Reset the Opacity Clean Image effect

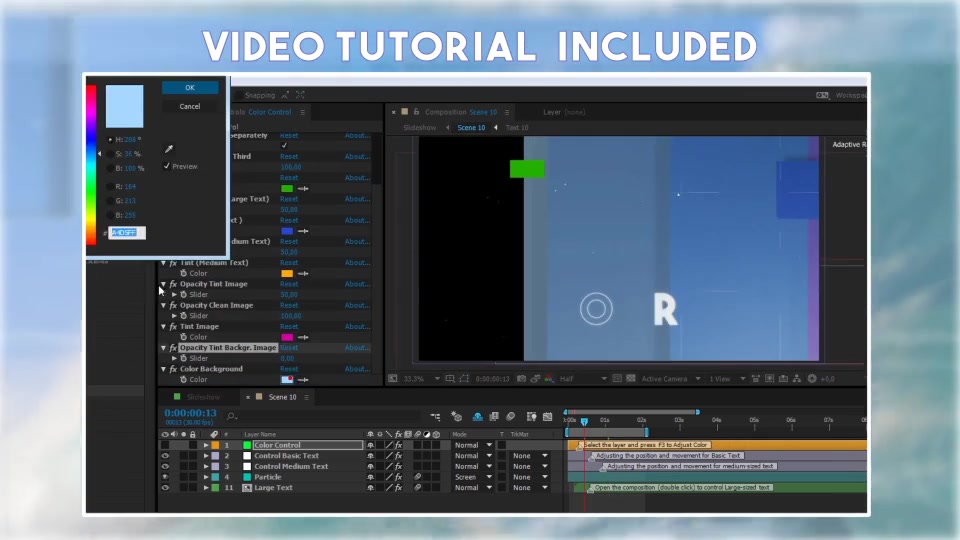pos(289,306)
